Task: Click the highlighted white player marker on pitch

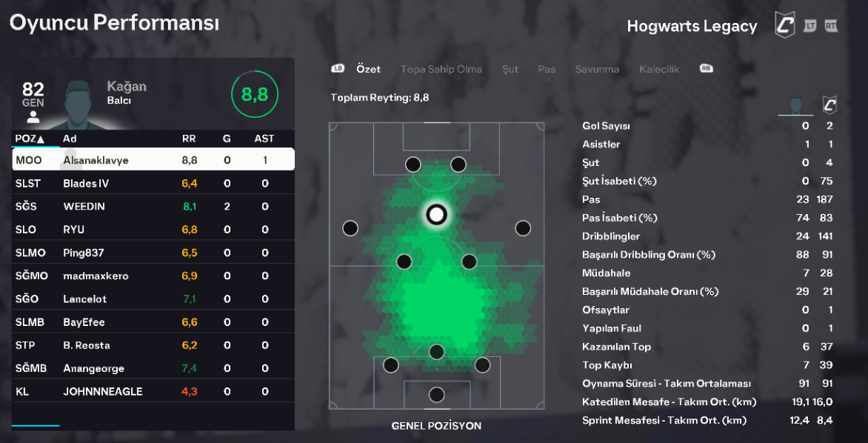Action: coord(436,215)
